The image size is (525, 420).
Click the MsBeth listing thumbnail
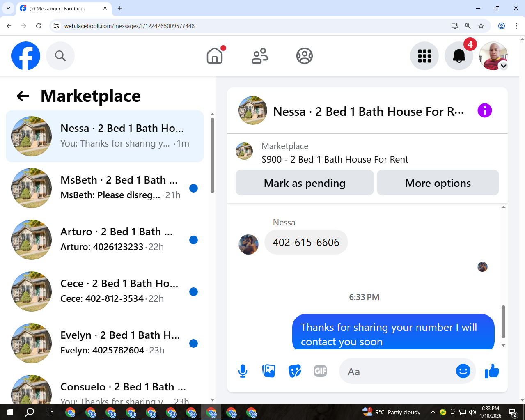click(32, 188)
